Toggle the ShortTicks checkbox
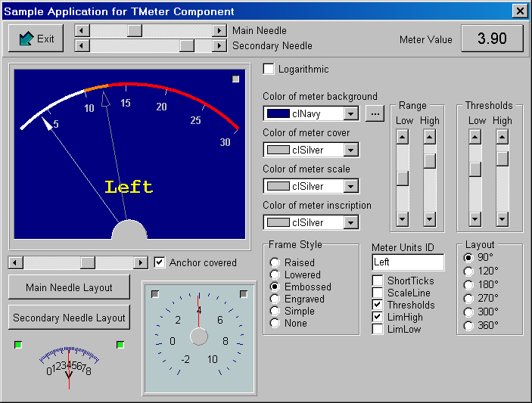This screenshot has width=532, height=403. 378,281
